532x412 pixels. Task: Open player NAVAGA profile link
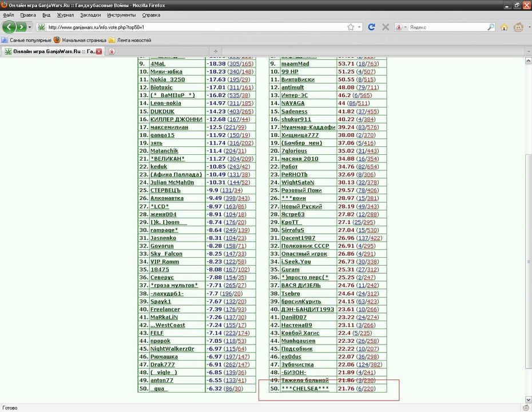click(x=293, y=103)
